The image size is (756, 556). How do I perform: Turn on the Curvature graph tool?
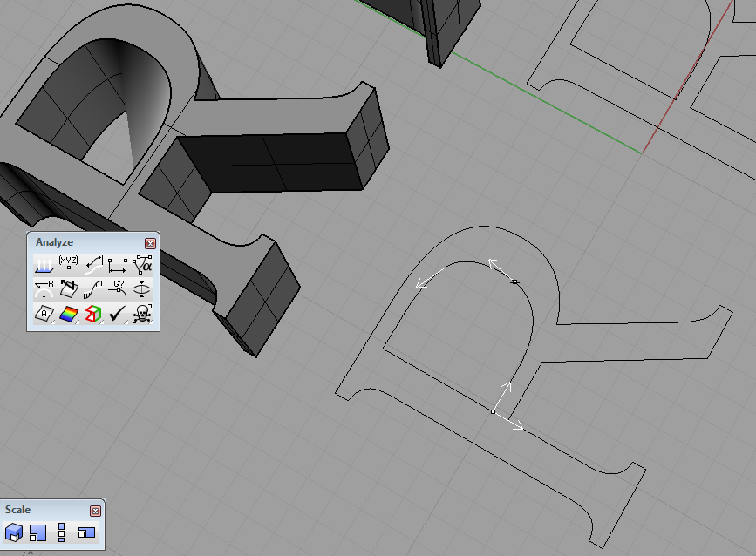tap(93, 288)
